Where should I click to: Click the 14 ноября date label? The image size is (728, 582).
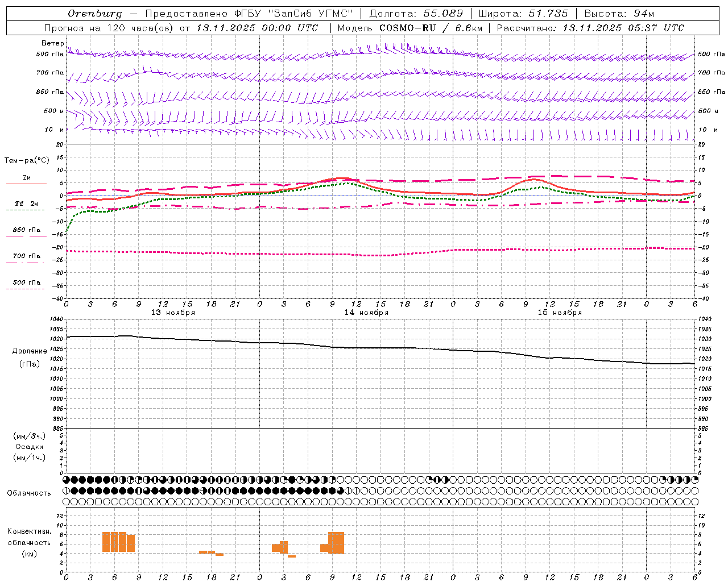366,312
